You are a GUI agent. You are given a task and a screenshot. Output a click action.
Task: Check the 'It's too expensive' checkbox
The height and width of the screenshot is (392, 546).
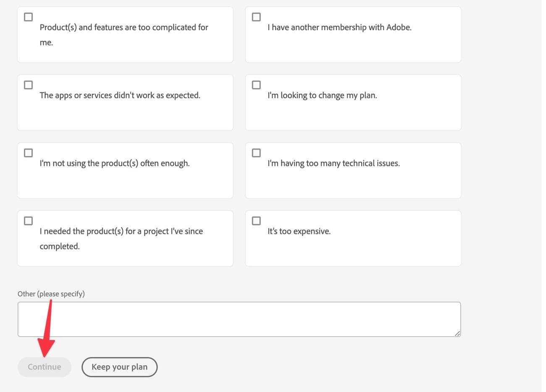256,221
